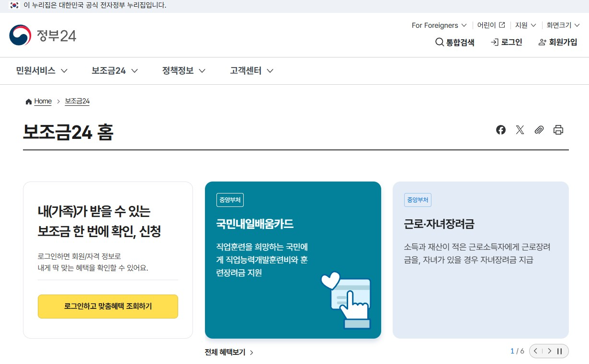Share page on X icon

520,130
